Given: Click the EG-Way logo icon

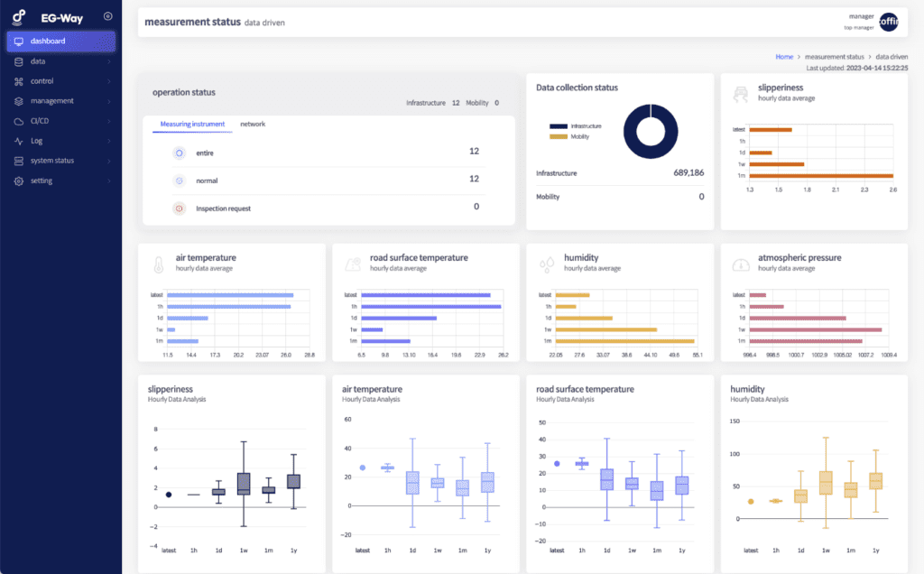Looking at the screenshot, I should pyautogui.click(x=19, y=16).
